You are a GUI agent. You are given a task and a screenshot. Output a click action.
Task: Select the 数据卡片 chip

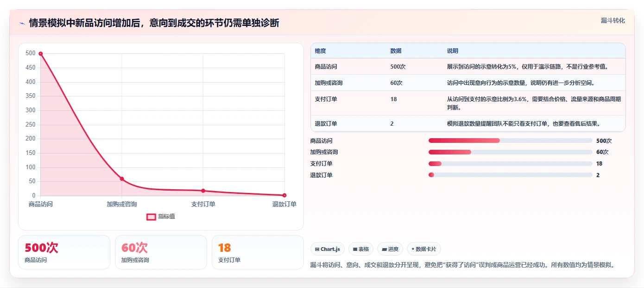click(x=424, y=249)
